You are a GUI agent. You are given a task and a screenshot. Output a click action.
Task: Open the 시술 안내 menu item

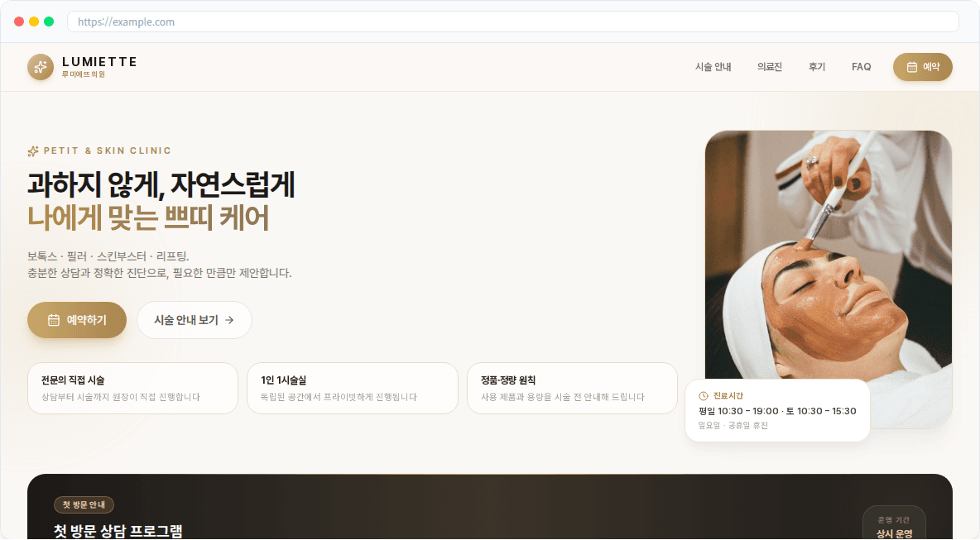pos(713,67)
